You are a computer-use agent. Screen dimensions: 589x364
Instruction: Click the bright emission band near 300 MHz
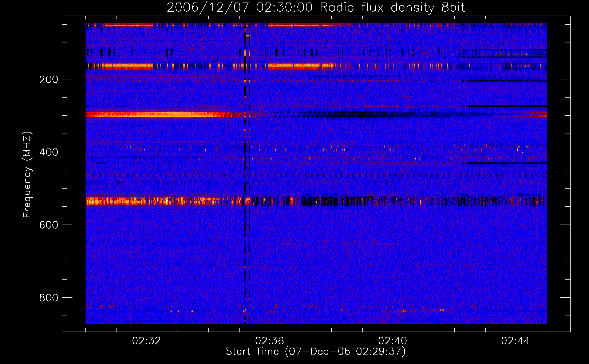click(160, 114)
